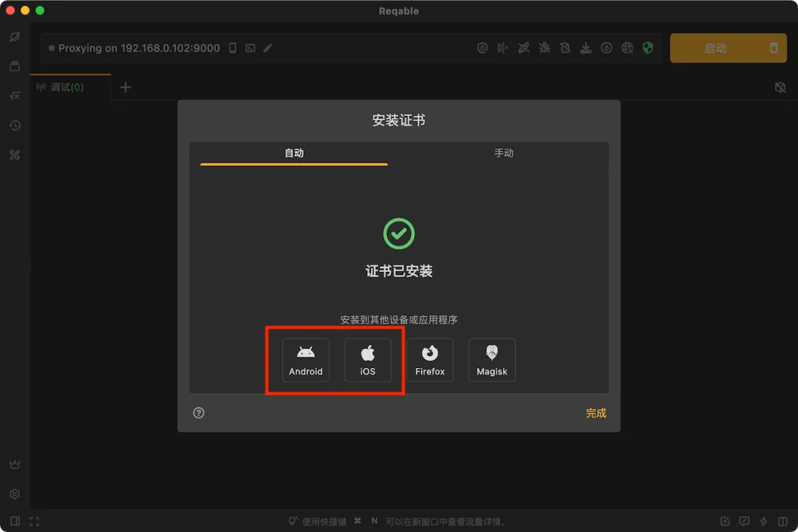Click the terminal icon beside proxy address
The height and width of the screenshot is (532, 798).
[x=250, y=48]
